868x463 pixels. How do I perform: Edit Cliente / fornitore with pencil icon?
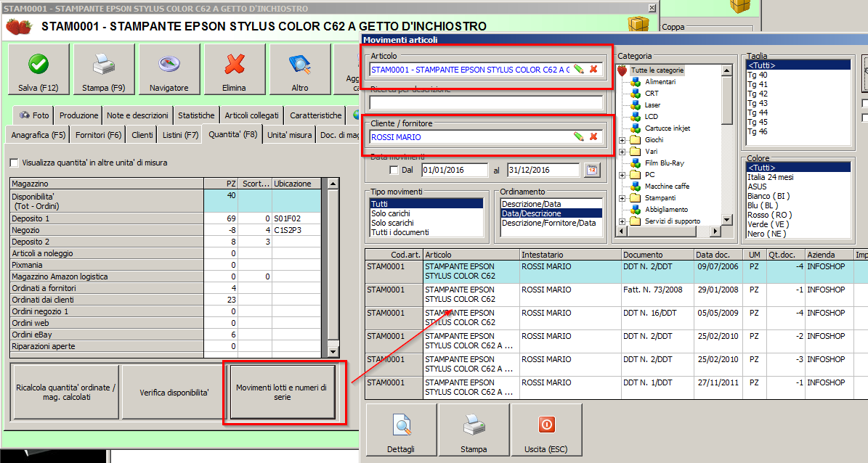point(578,136)
